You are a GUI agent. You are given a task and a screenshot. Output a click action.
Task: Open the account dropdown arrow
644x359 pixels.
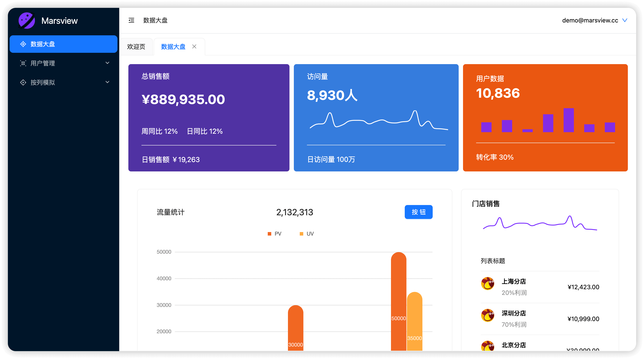tap(625, 20)
